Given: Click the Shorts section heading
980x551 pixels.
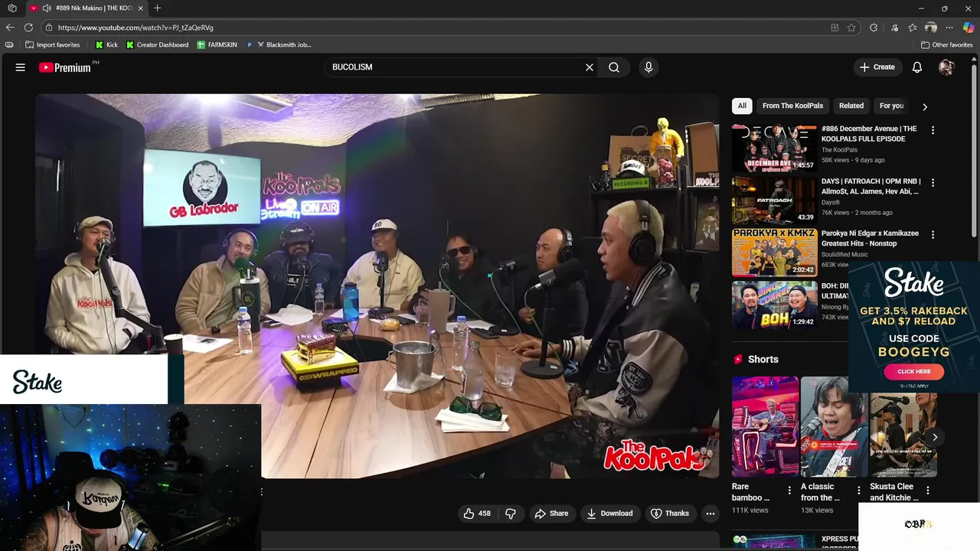Looking at the screenshot, I should pyautogui.click(x=763, y=359).
